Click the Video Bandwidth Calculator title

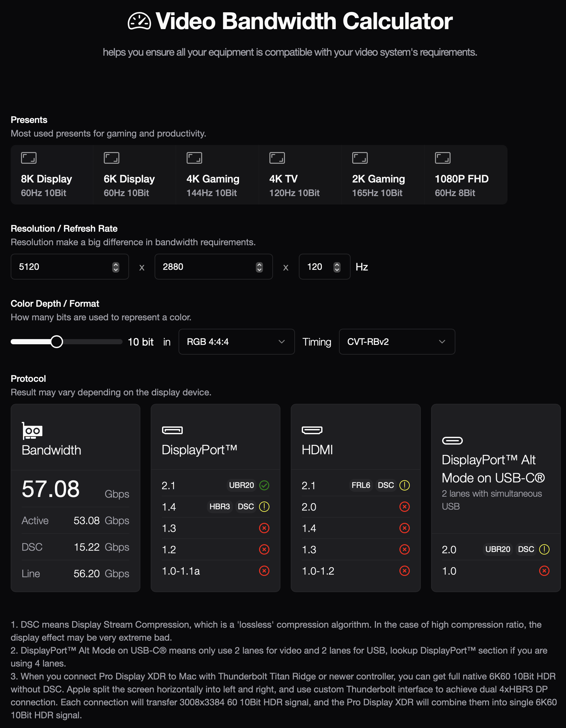tap(304, 21)
